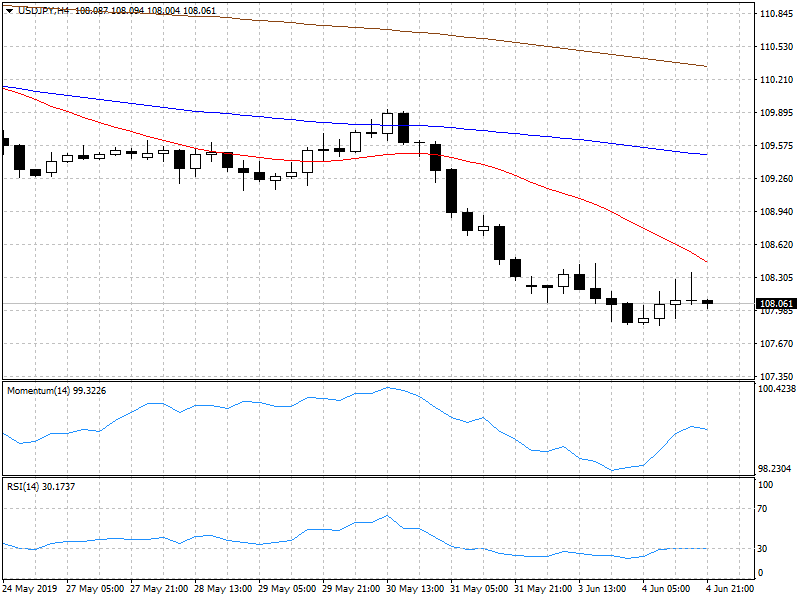Click the 110.845 price scale label

(x=776, y=14)
